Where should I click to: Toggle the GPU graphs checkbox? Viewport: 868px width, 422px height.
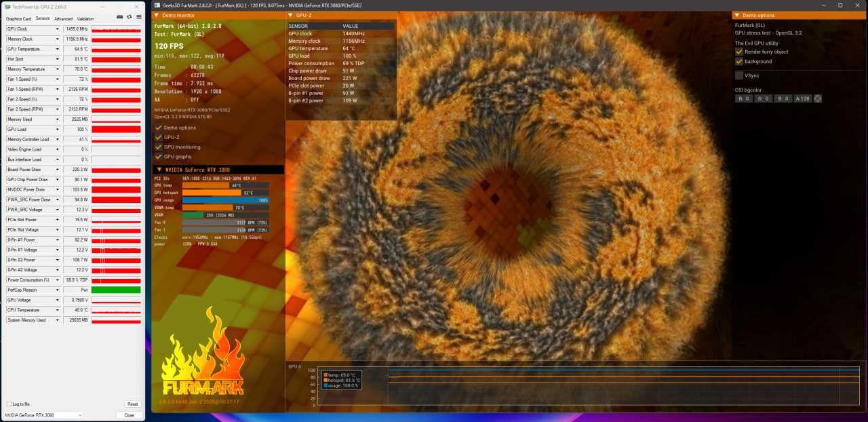click(x=159, y=157)
